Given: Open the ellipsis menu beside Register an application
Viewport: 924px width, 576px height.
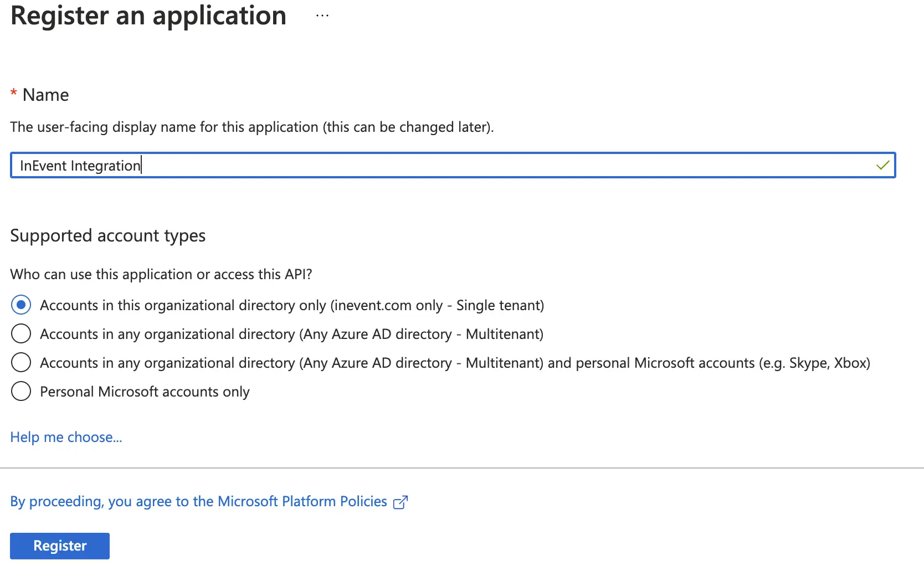Looking at the screenshot, I should coord(322,16).
